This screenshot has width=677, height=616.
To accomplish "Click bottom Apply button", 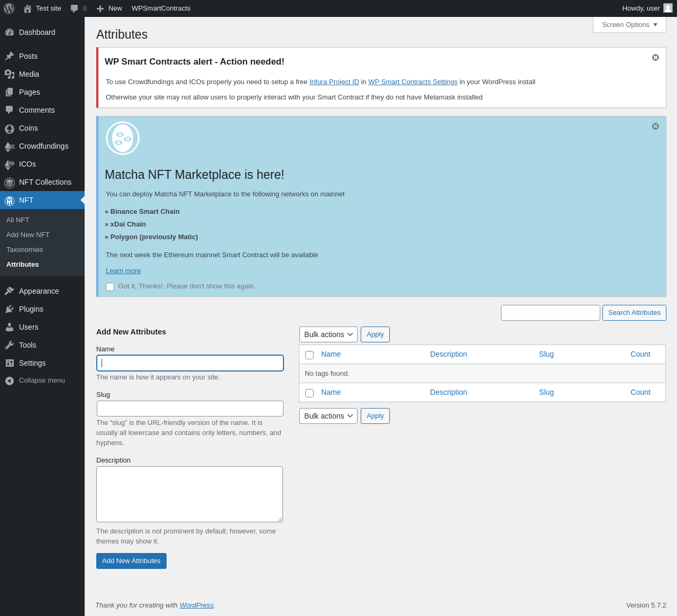I will click(x=375, y=416).
